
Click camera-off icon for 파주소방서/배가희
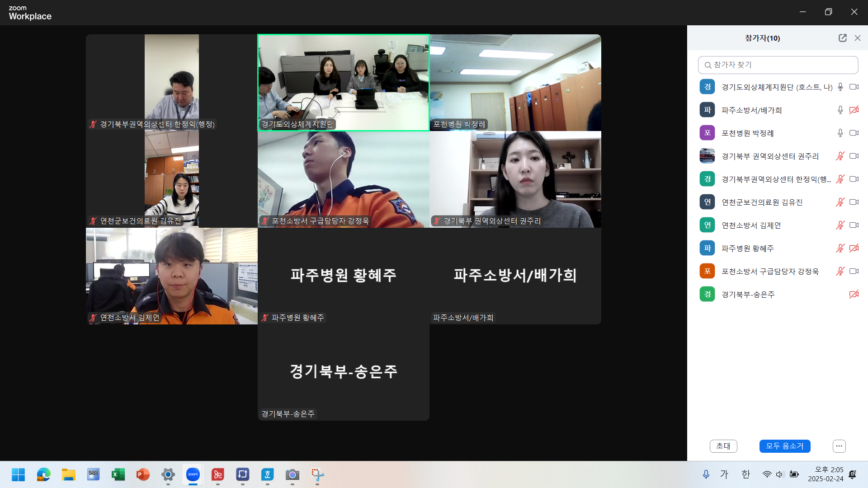pos(854,110)
